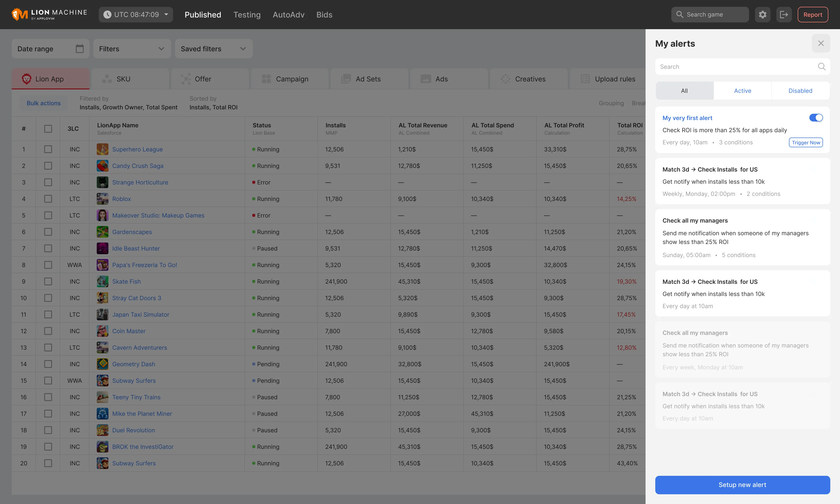
Task: Show only Disabled alerts
Action: 800,91
